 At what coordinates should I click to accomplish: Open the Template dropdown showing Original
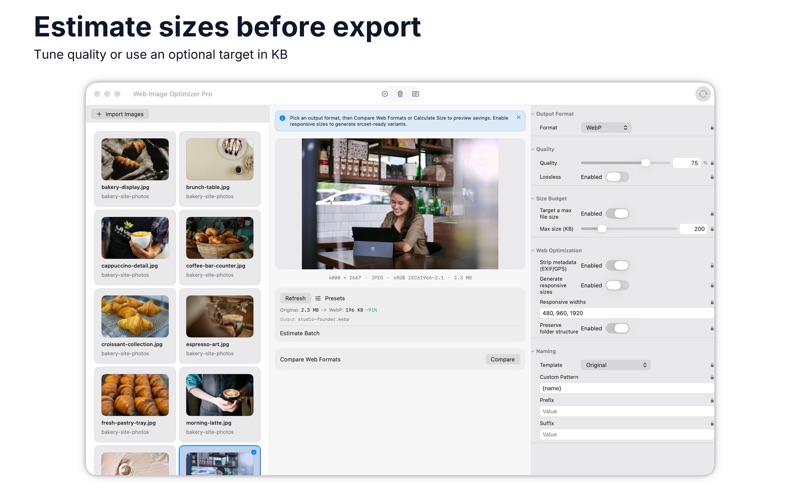(x=615, y=365)
